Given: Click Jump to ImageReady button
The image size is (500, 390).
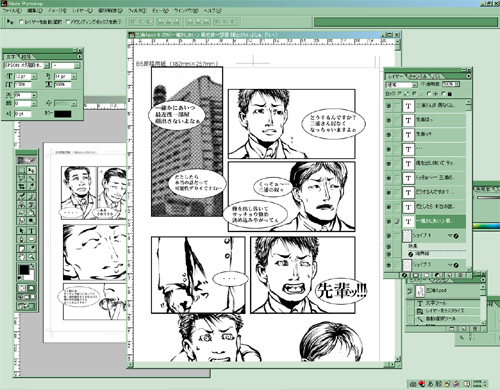Looking at the screenshot, I should pyautogui.click(x=26, y=305).
